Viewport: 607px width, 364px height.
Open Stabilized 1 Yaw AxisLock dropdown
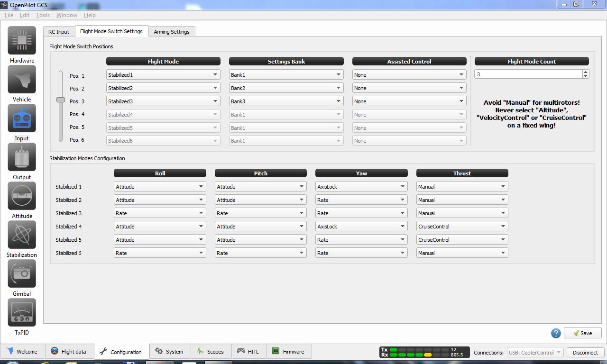tap(361, 187)
